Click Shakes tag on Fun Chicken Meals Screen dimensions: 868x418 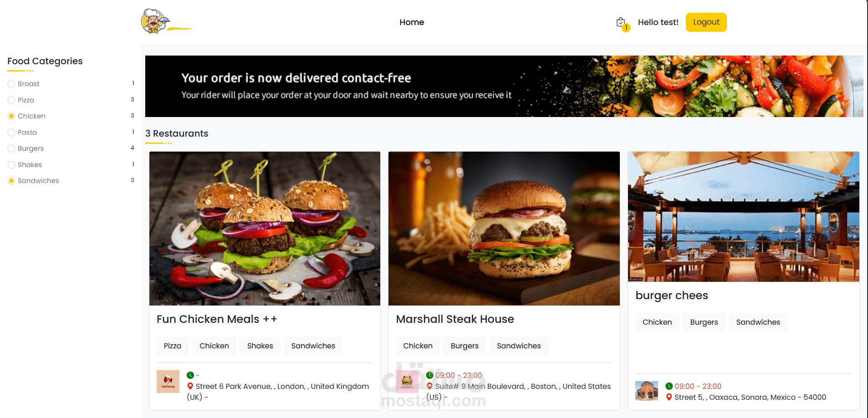tap(260, 346)
